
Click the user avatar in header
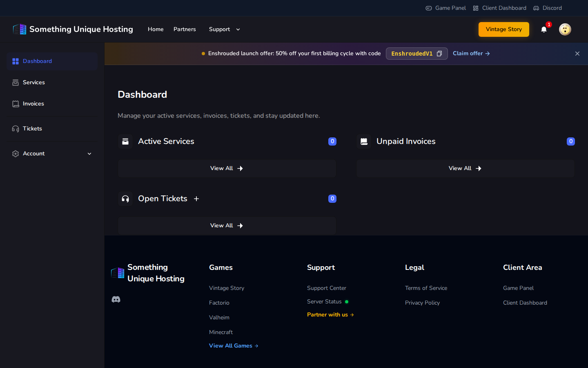pos(565,29)
